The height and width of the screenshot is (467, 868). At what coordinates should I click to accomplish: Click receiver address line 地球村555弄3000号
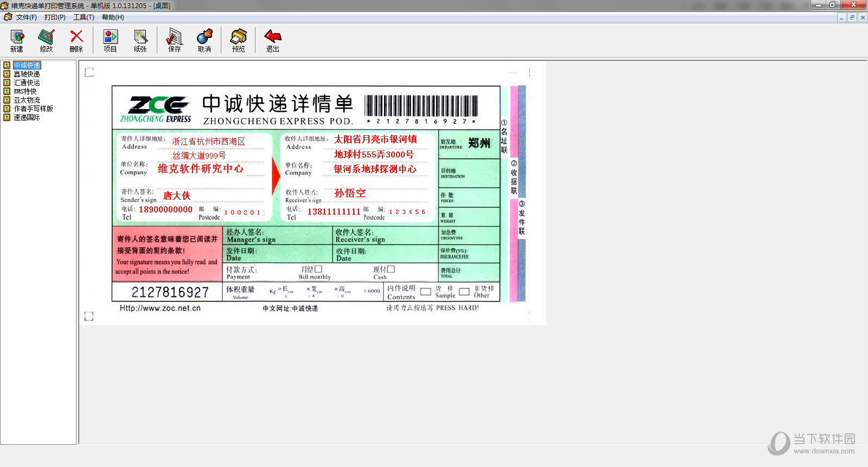[x=374, y=155]
